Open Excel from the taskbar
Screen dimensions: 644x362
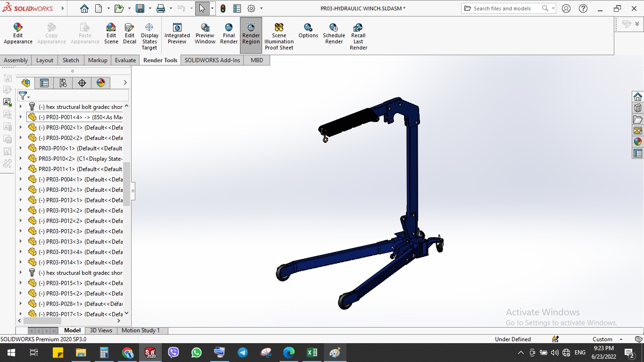(312, 353)
